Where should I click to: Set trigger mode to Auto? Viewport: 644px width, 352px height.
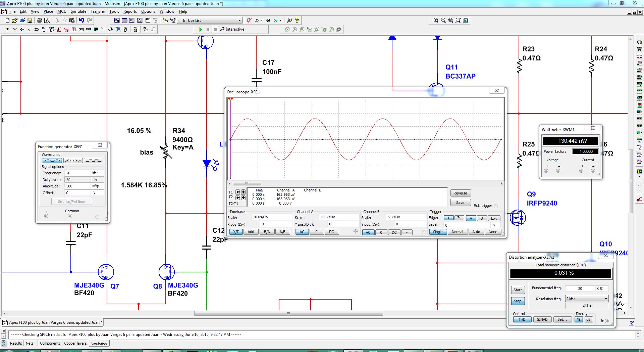[476, 232]
